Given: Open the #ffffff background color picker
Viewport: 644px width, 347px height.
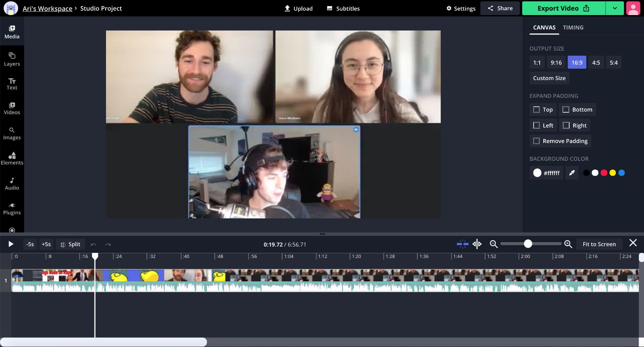Looking at the screenshot, I should pos(546,173).
